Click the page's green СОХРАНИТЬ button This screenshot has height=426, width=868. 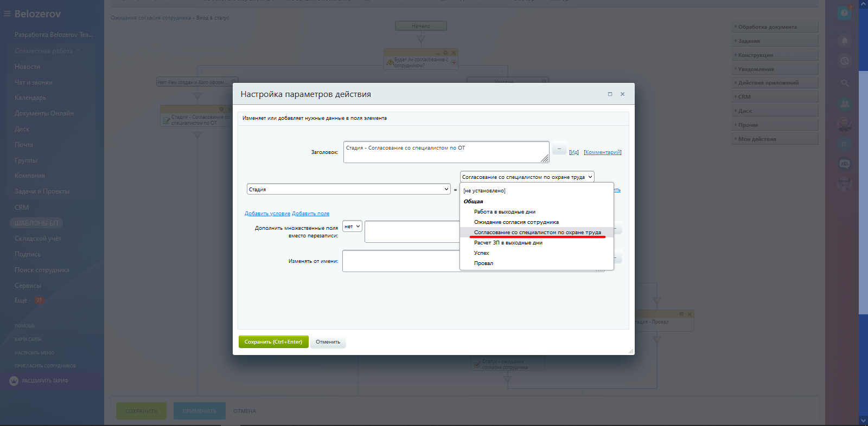pos(141,411)
